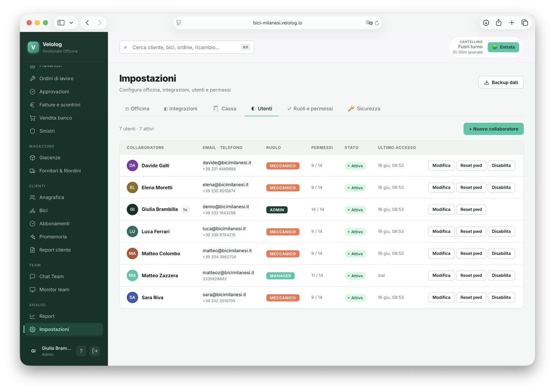
Task: Click the browser reload icon
Action: point(377,23)
